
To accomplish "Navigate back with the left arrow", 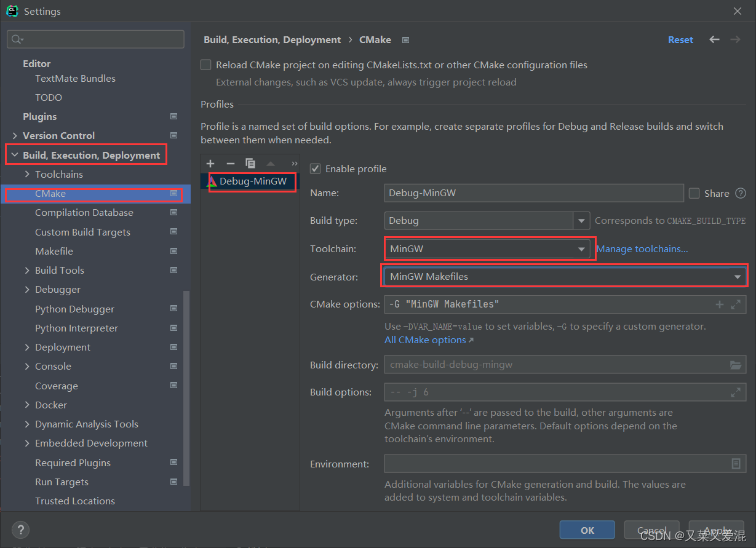I will pos(714,39).
